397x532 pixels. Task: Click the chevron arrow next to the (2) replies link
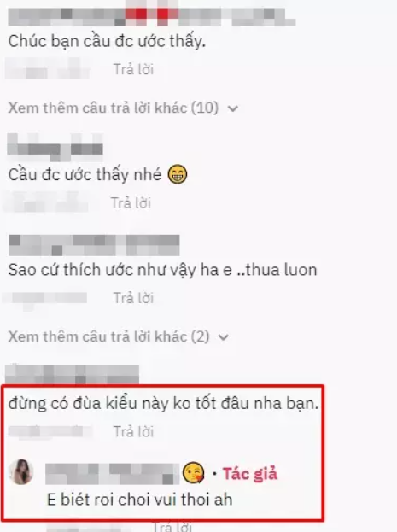pos(224,337)
